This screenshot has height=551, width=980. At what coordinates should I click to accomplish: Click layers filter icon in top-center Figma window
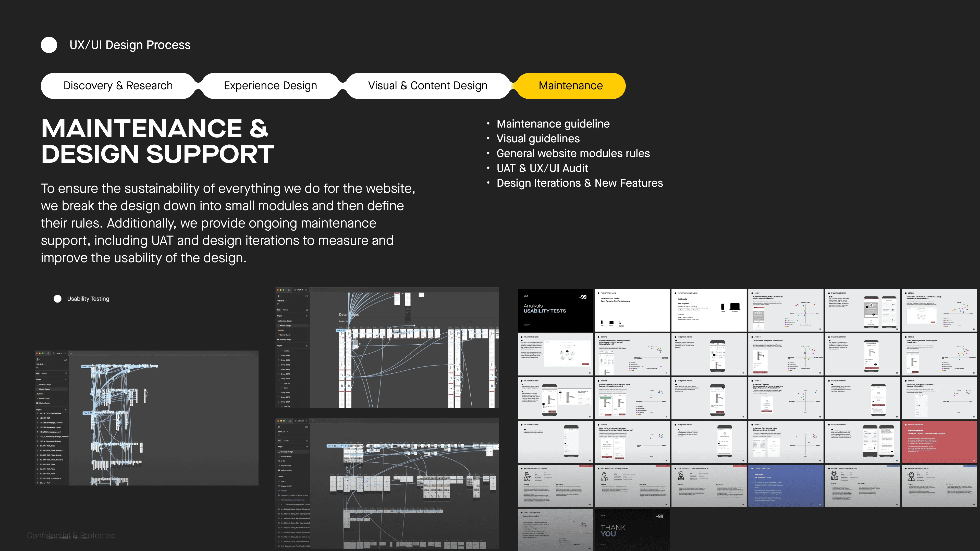tap(307, 346)
